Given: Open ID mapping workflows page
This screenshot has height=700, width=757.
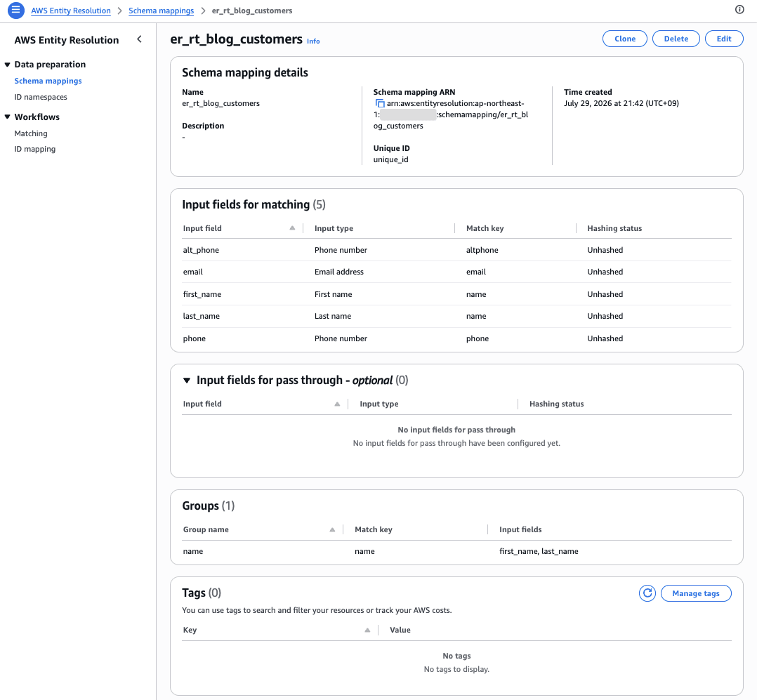Looking at the screenshot, I should (x=35, y=149).
